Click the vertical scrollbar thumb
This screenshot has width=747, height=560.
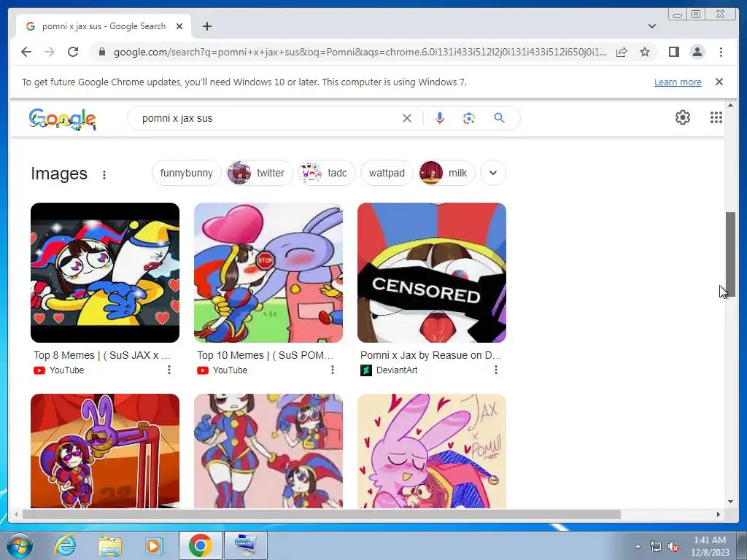click(730, 254)
